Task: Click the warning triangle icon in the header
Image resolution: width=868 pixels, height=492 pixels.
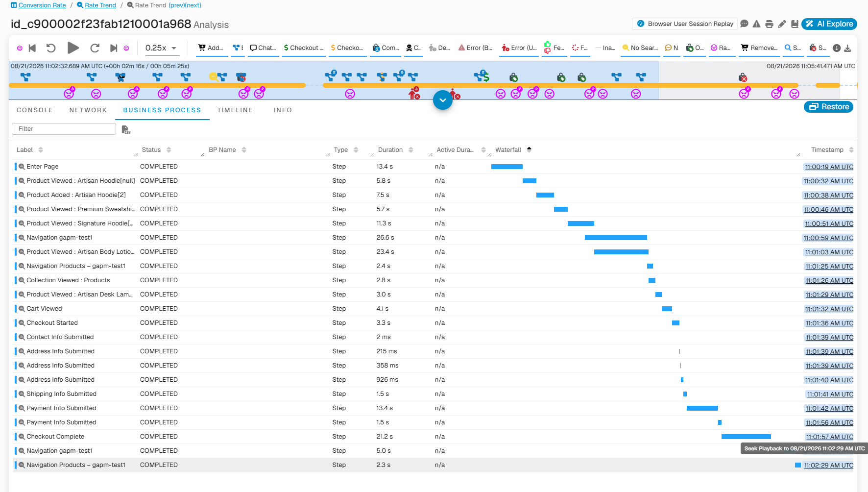Action: point(757,24)
